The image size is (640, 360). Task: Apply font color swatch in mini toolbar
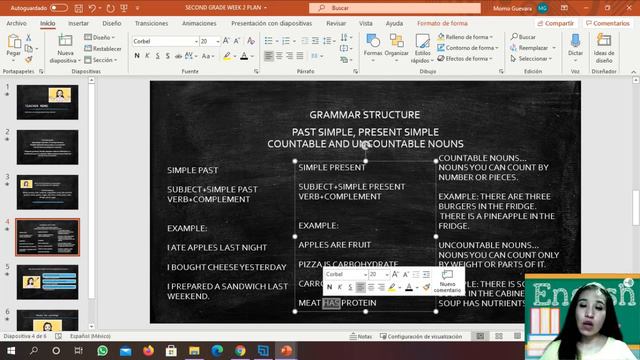tap(409, 287)
